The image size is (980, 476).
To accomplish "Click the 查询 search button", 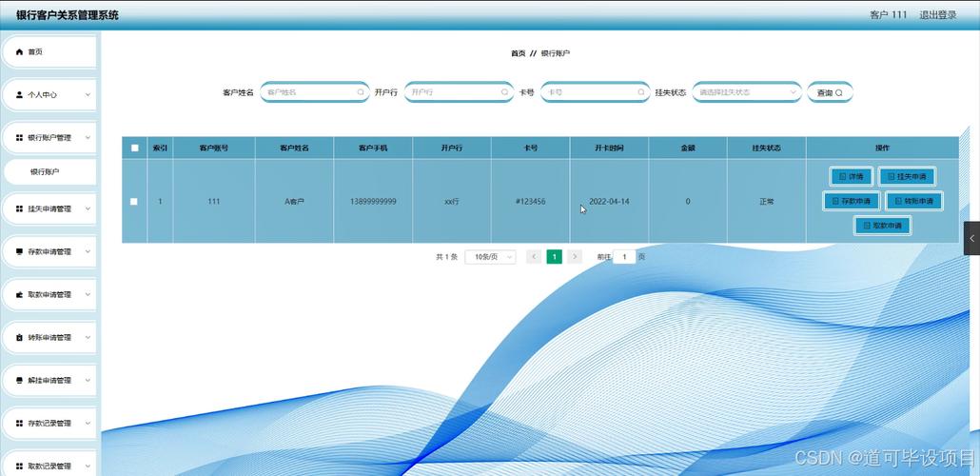I will (830, 92).
